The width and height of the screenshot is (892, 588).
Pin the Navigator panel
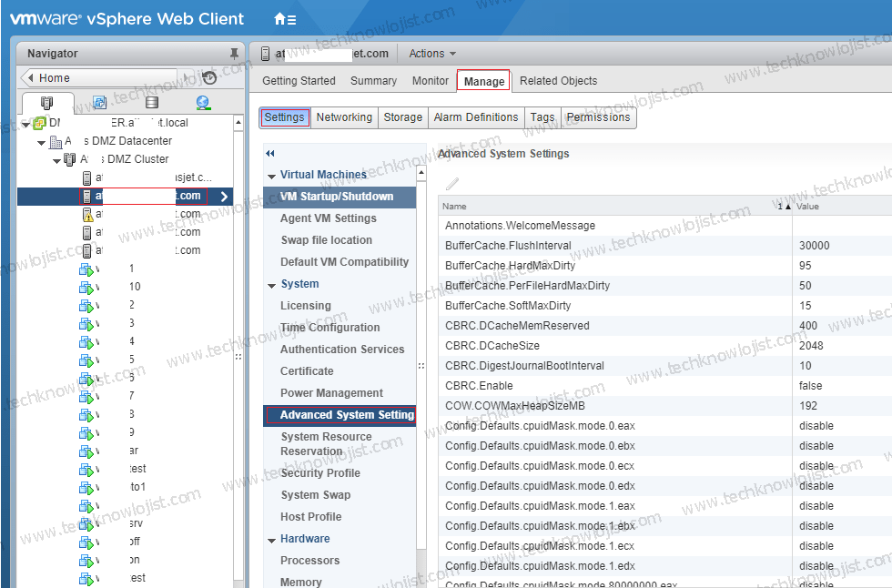pos(234,54)
